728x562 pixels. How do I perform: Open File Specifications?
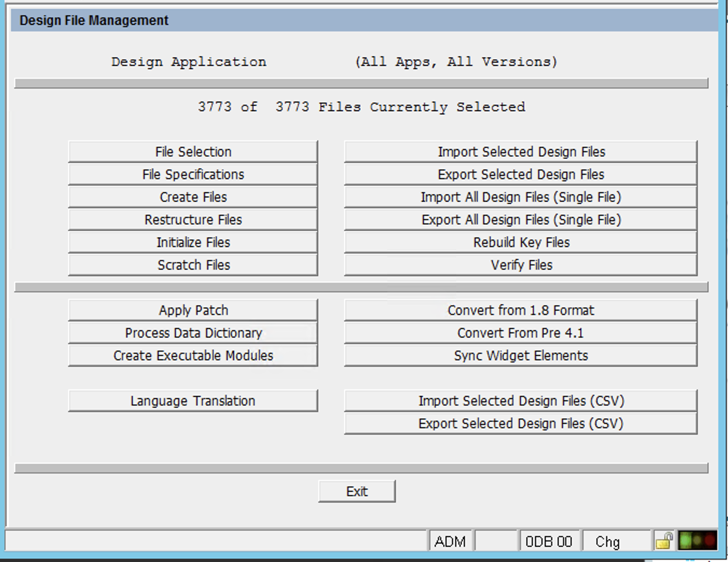[x=193, y=175]
